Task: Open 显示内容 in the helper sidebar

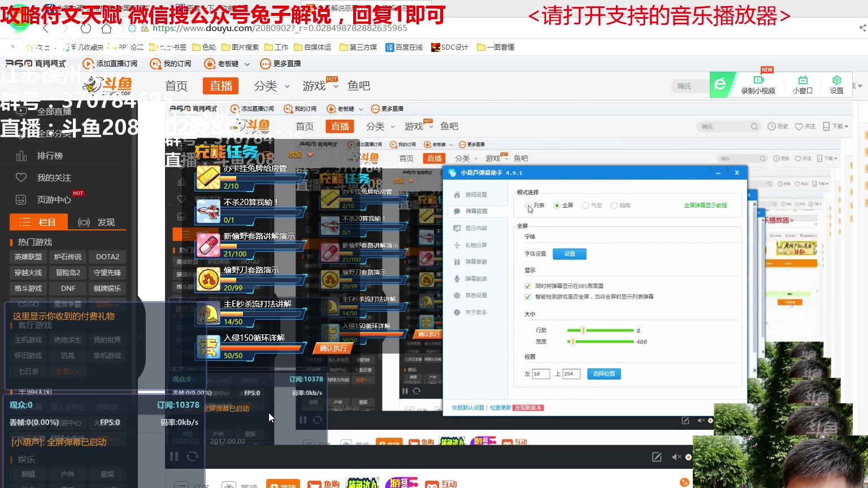Action: point(470,228)
